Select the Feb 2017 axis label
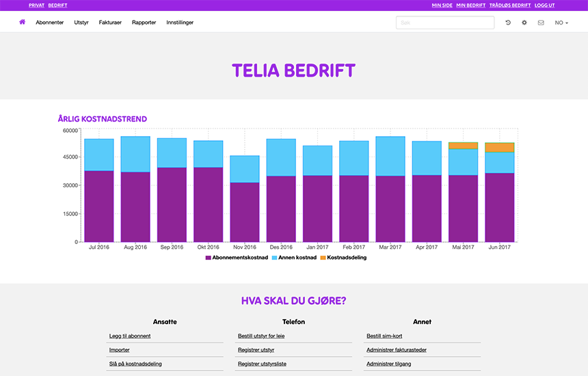Image resolution: width=588 pixels, height=376 pixels. pos(353,247)
